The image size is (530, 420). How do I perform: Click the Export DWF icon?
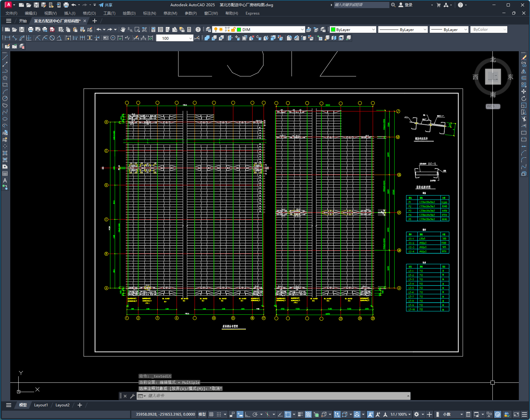[52, 29]
